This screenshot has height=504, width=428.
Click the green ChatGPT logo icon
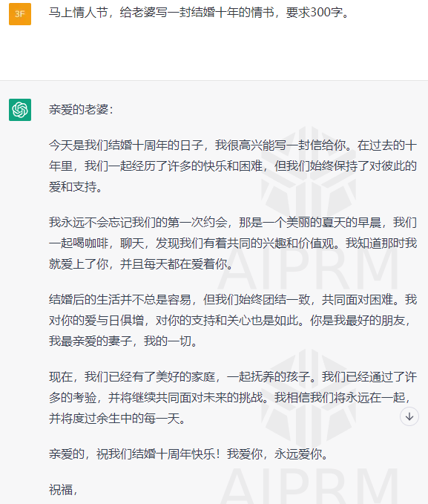(20, 110)
